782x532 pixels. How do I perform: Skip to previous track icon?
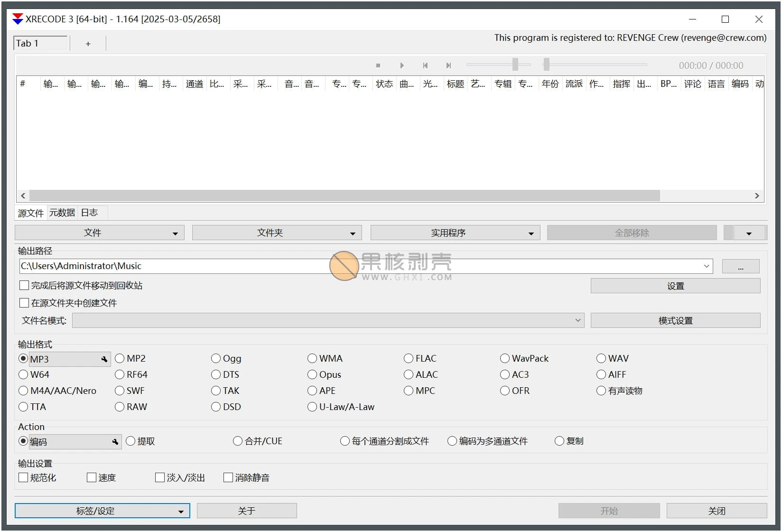coord(425,65)
